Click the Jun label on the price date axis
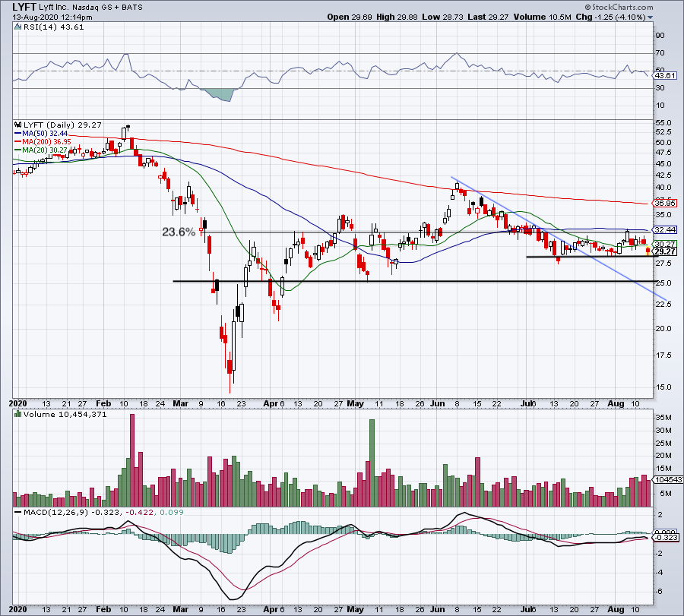Image resolution: width=684 pixels, height=616 pixels. 438,403
